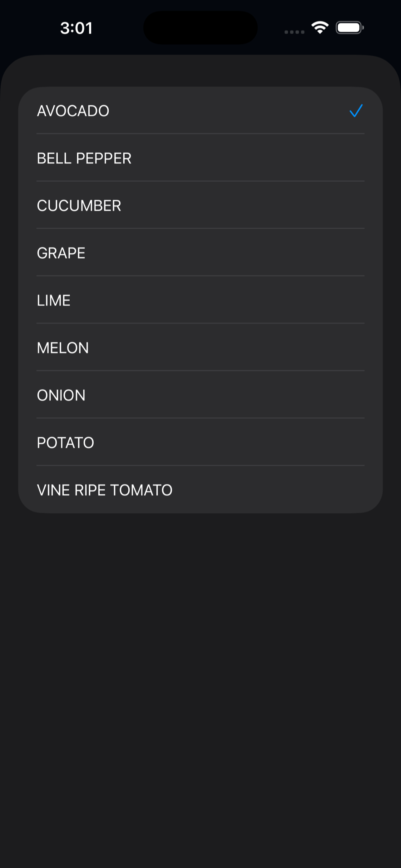The image size is (401, 868).
Task: Tap the VINE RIPE TOMATO text label
Action: [105, 490]
